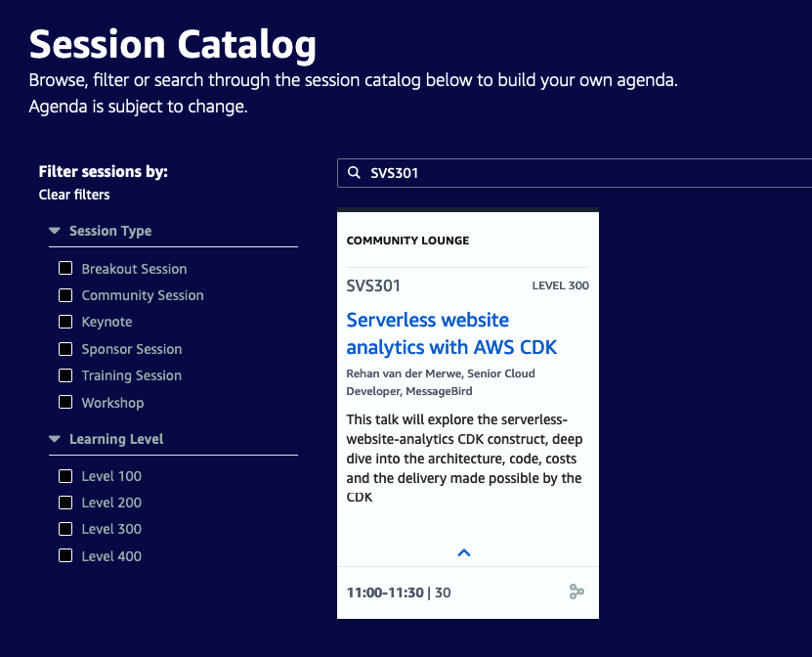Select the Level 400 checkbox
The width and height of the screenshot is (812, 657).
65,555
